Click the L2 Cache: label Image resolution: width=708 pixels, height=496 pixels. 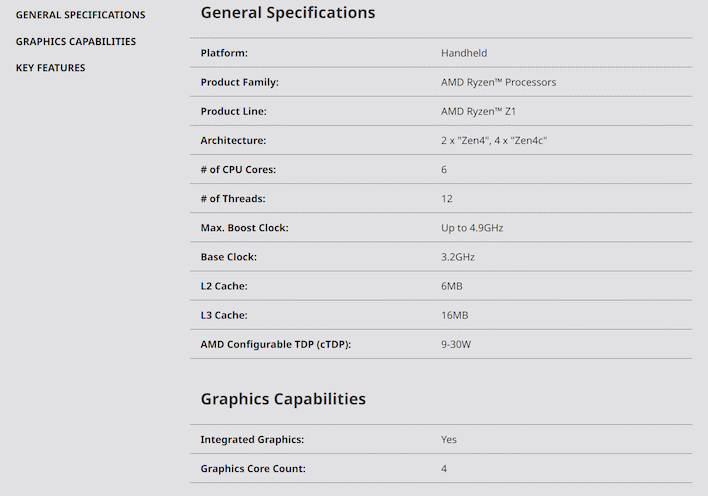[224, 286]
